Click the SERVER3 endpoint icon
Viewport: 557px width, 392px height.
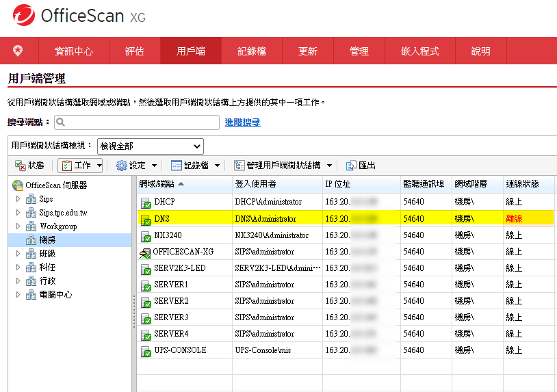point(146,319)
